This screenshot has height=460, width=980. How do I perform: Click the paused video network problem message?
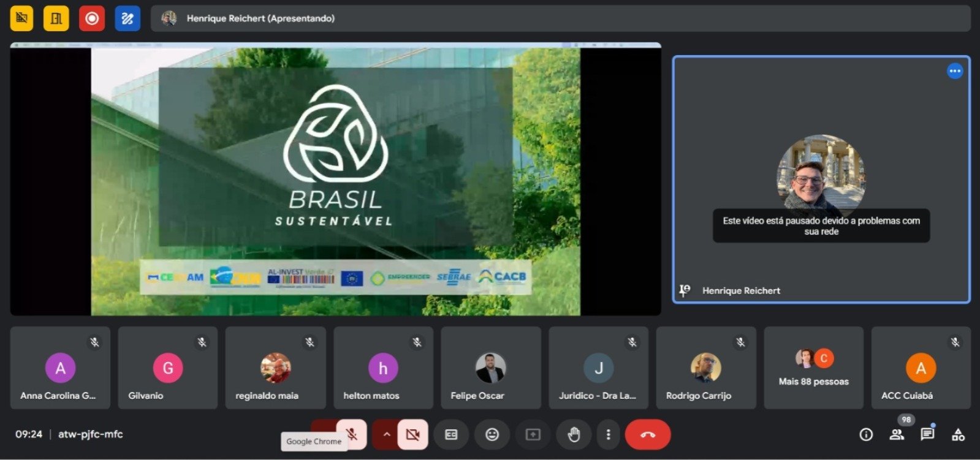tap(821, 226)
